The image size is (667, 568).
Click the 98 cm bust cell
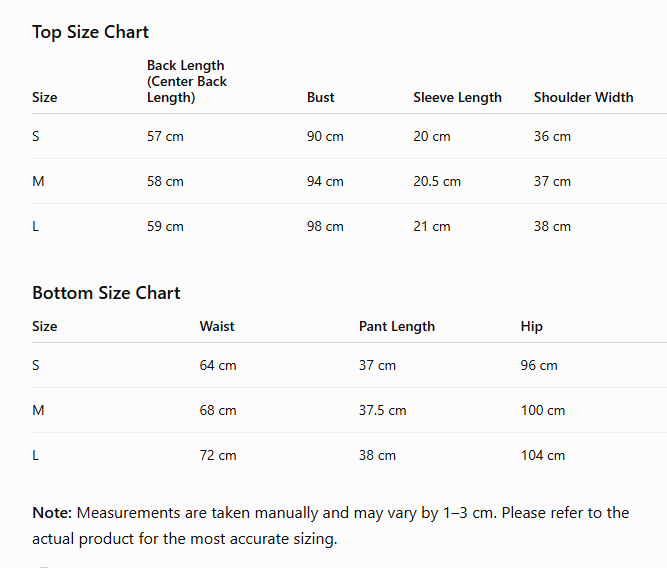(325, 226)
